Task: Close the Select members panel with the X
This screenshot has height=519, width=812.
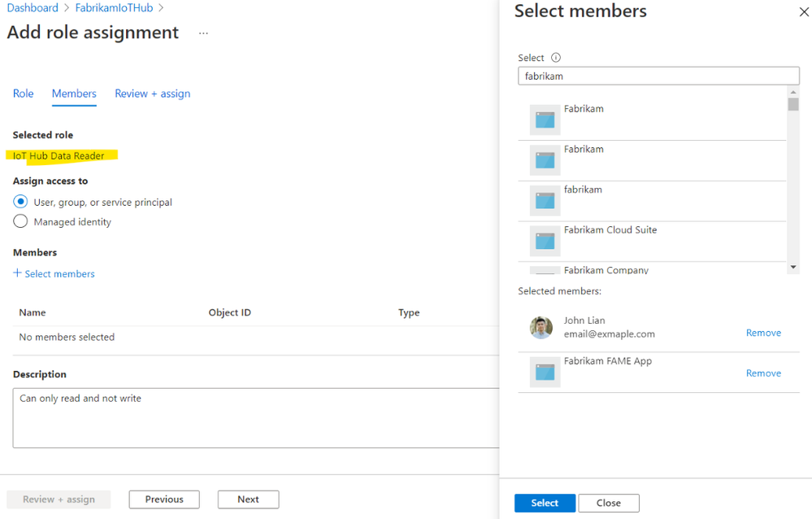Action: (x=804, y=11)
